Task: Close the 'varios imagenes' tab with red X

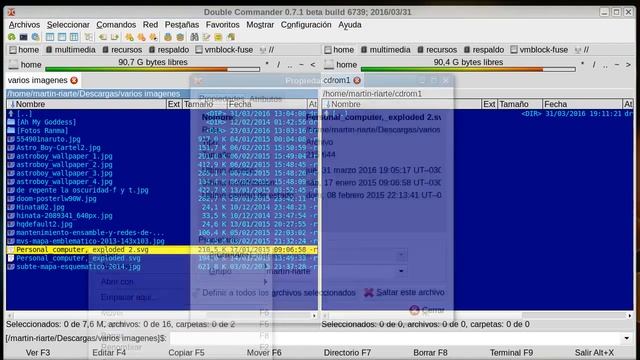Action: [74, 80]
